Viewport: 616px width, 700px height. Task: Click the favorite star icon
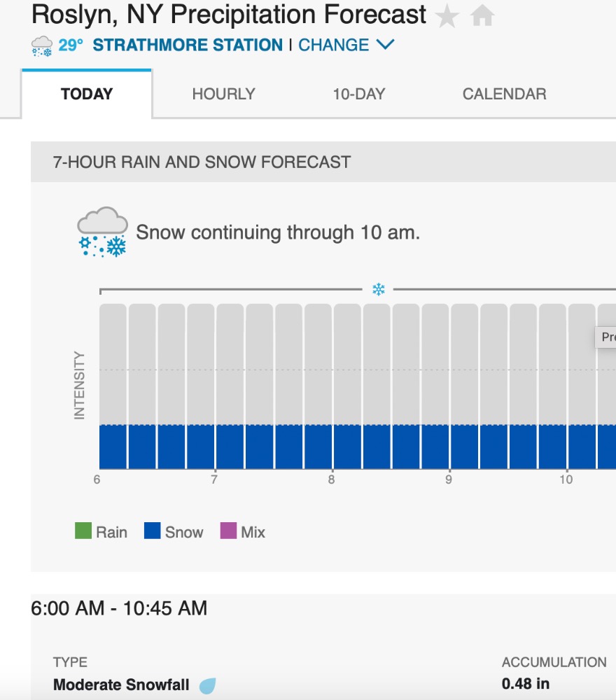pyautogui.click(x=447, y=15)
